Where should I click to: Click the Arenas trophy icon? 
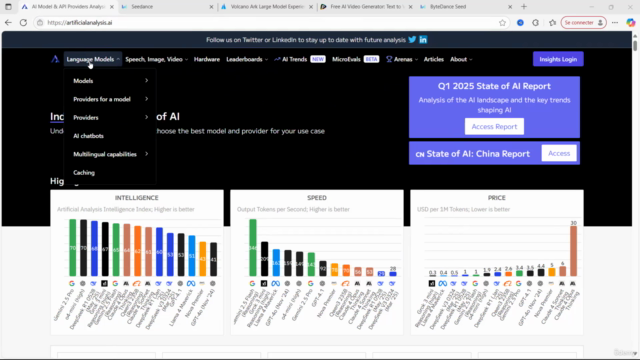point(389,59)
